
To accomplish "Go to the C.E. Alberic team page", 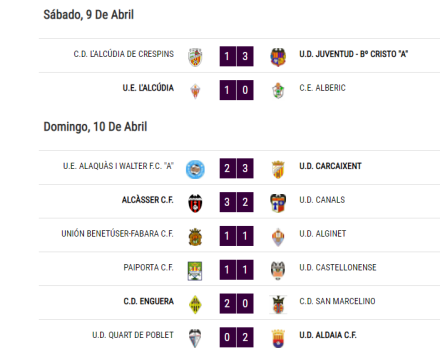I will (x=322, y=88).
